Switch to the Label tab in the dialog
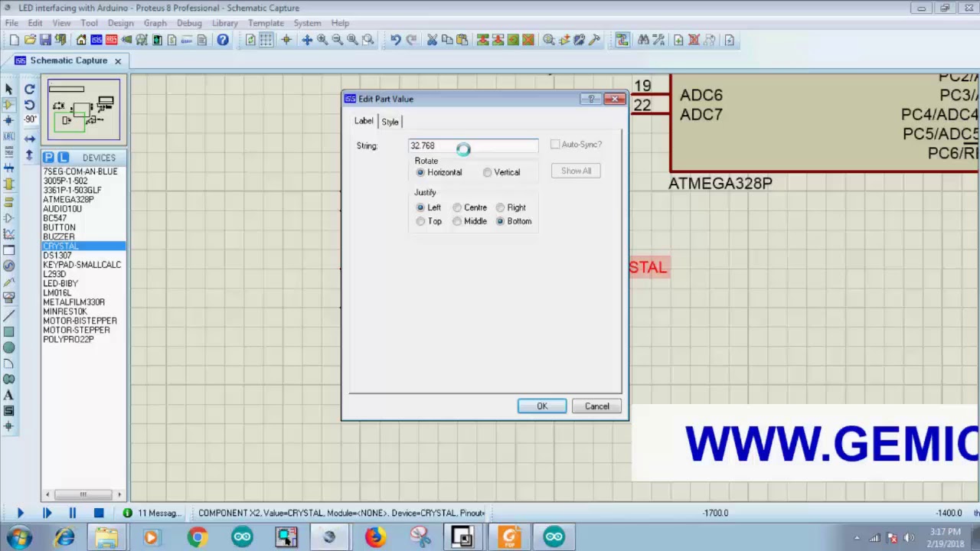The image size is (980, 551). pos(364,121)
